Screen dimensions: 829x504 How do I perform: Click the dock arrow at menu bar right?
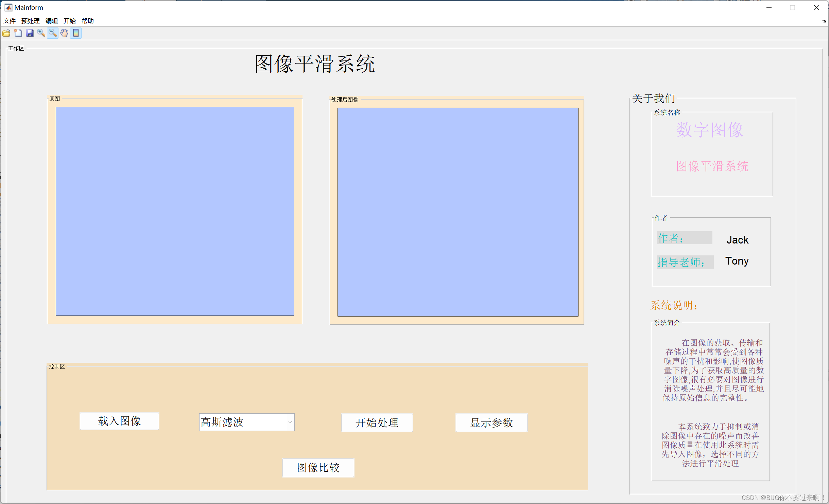[824, 21]
